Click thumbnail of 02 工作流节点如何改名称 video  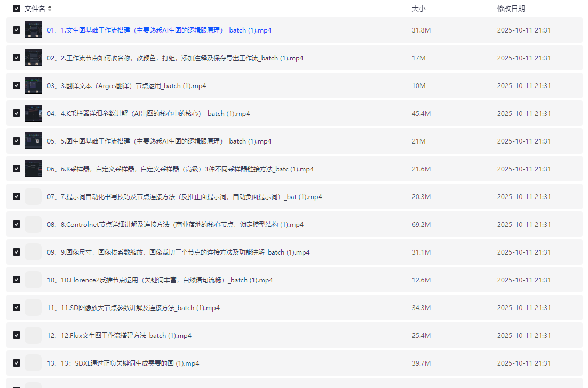point(33,58)
